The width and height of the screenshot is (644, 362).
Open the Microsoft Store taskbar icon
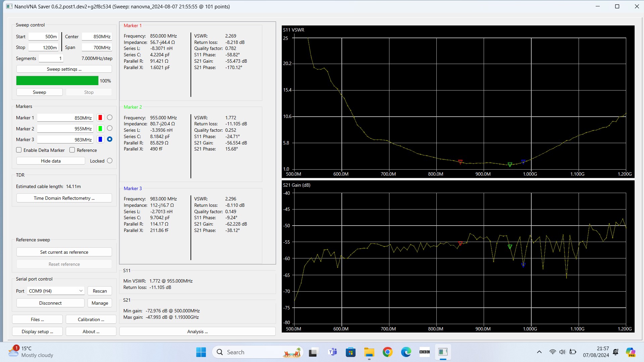pos(351,352)
